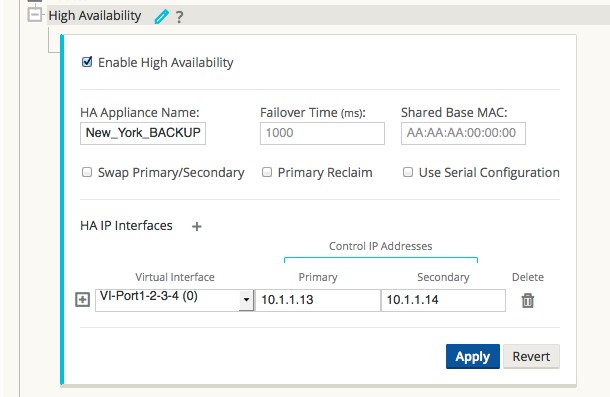This screenshot has width=610, height=397.
Task: Collapse the High Availability tree section
Action: (35, 15)
